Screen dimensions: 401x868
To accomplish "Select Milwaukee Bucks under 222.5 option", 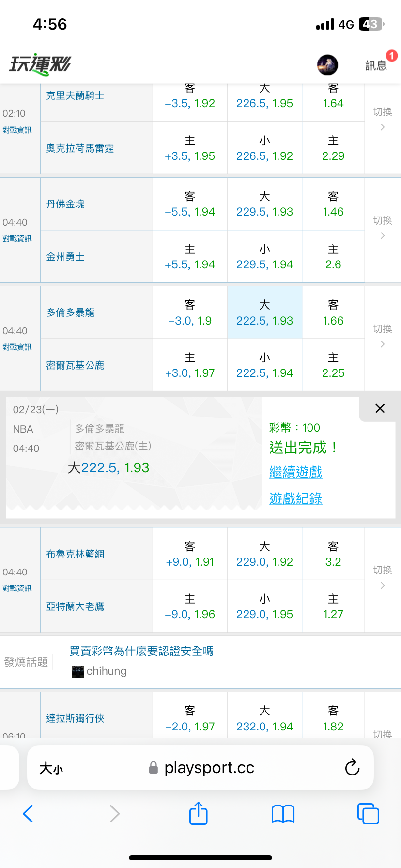I will click(264, 365).
